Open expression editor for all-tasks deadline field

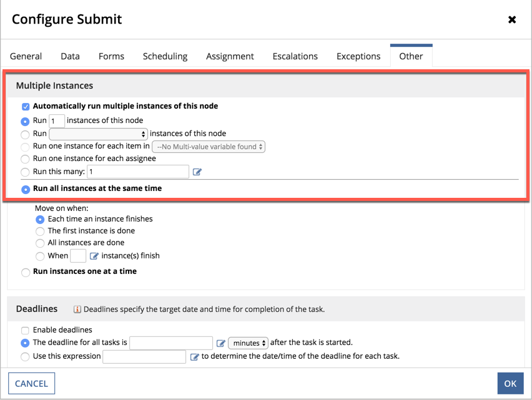tap(221, 343)
